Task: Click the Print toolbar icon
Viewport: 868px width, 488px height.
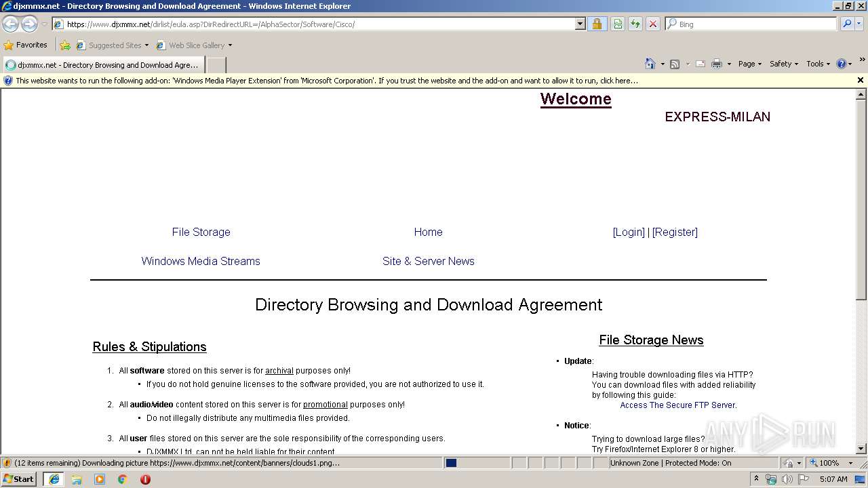Action: (x=717, y=64)
